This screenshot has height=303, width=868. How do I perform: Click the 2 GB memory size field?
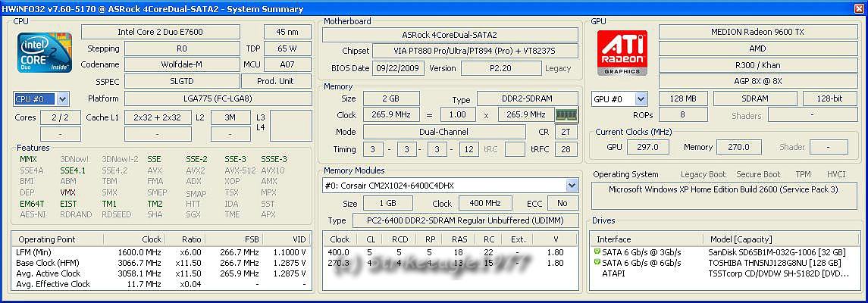(391, 99)
